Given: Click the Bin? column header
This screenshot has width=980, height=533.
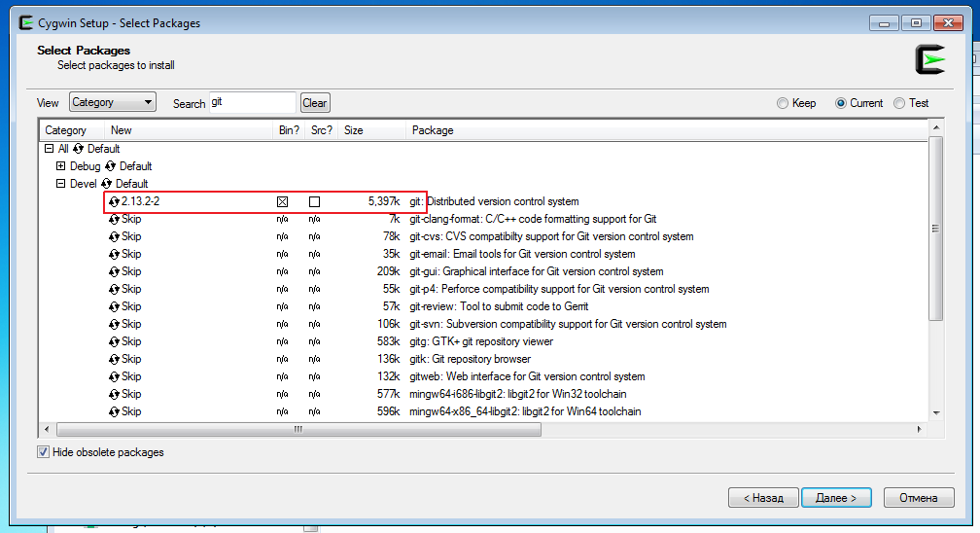Looking at the screenshot, I should tap(290, 130).
